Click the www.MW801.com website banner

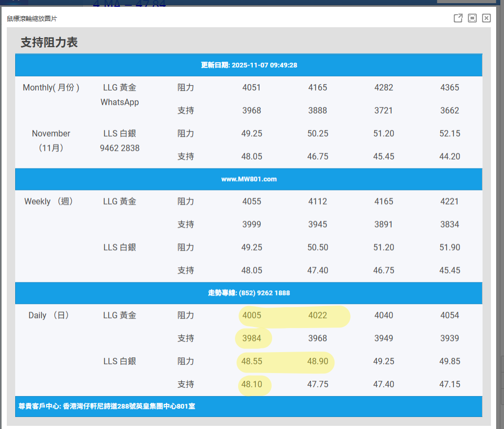[249, 179]
